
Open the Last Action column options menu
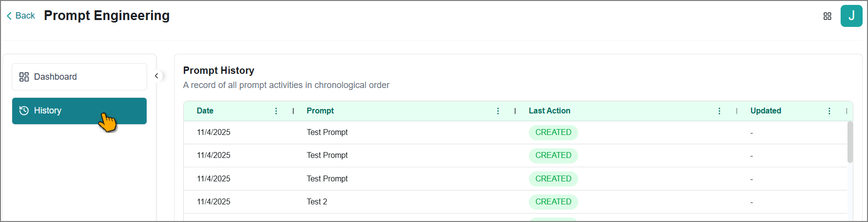[719, 111]
